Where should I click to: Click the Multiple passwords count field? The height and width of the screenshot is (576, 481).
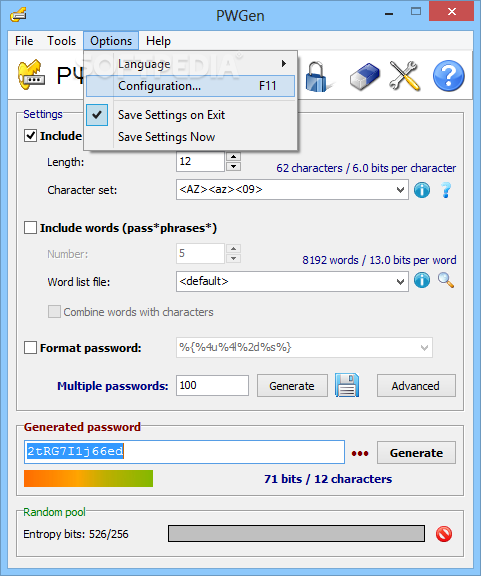pyautogui.click(x=212, y=385)
